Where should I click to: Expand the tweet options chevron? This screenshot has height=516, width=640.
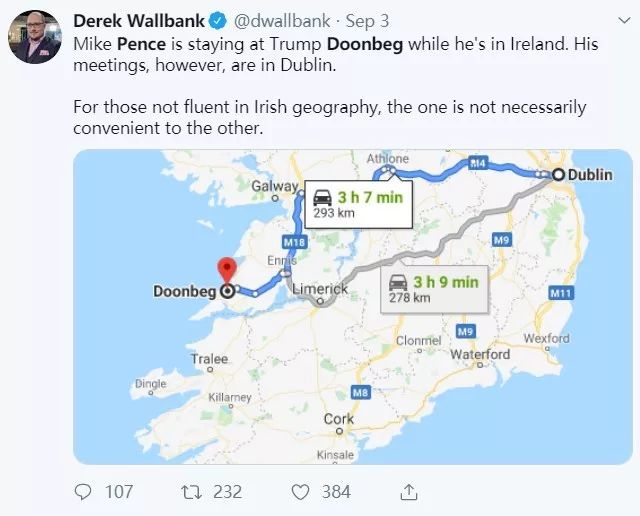(624, 20)
